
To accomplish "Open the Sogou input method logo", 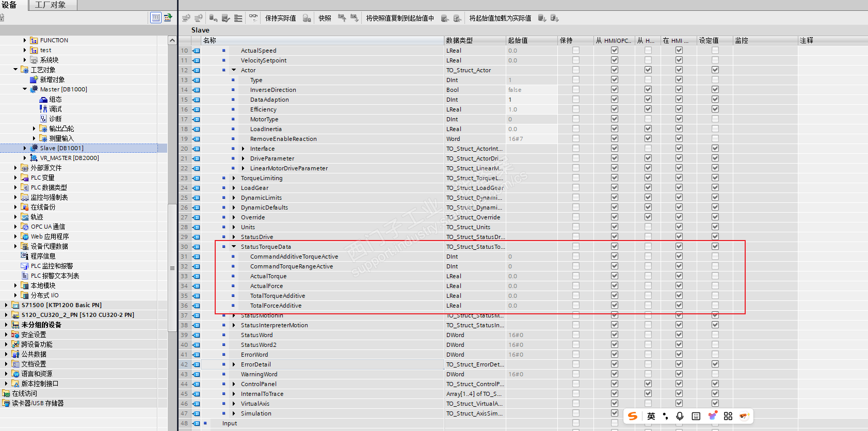I will 633,416.
